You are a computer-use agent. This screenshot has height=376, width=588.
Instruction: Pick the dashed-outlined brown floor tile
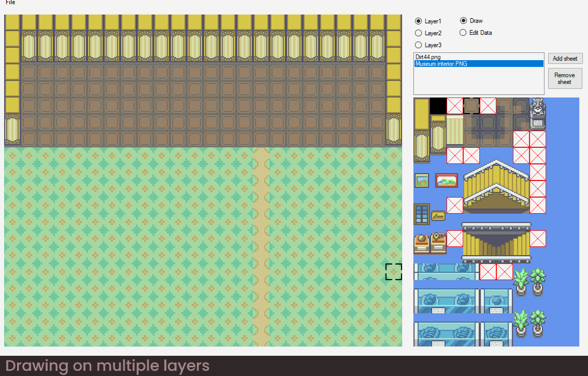point(471,106)
